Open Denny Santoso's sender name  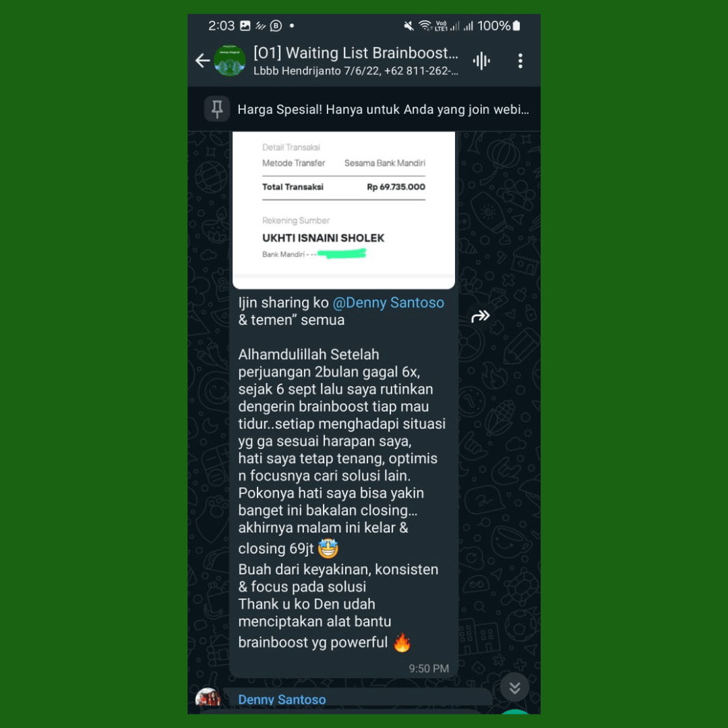click(282, 699)
